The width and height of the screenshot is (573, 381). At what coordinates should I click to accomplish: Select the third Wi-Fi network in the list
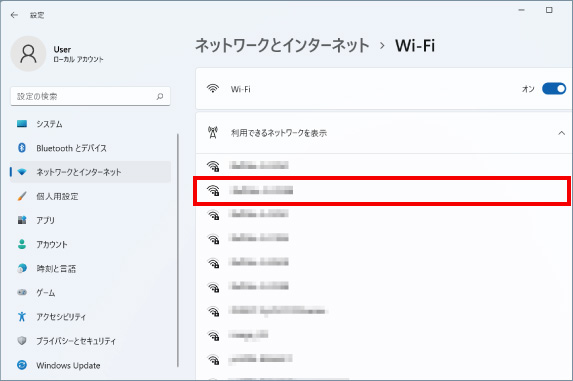click(384, 214)
